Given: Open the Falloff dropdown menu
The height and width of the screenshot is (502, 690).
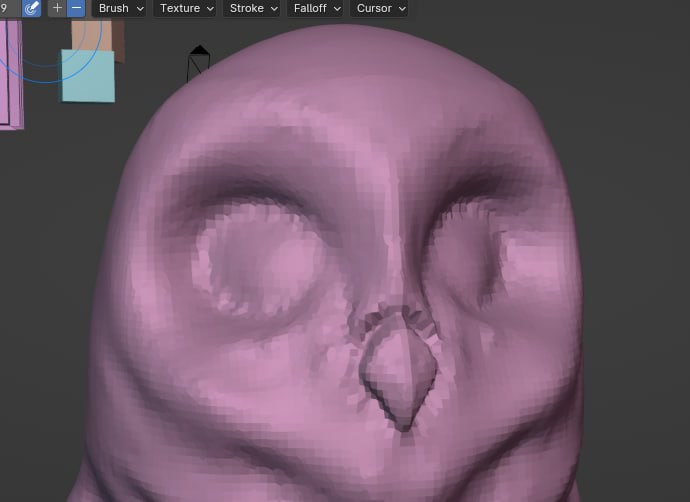Looking at the screenshot, I should (317, 8).
